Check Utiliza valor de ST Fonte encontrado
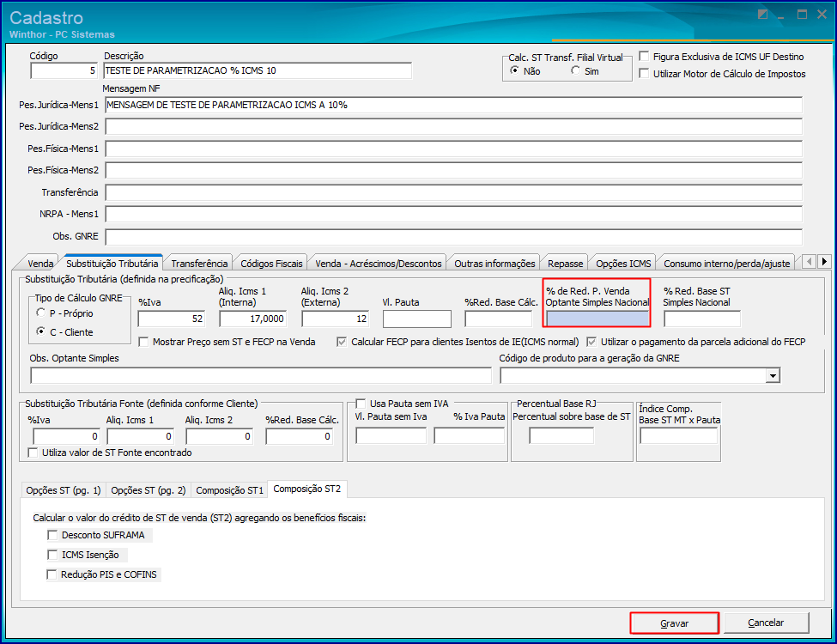This screenshot has width=837, height=644. point(33,453)
